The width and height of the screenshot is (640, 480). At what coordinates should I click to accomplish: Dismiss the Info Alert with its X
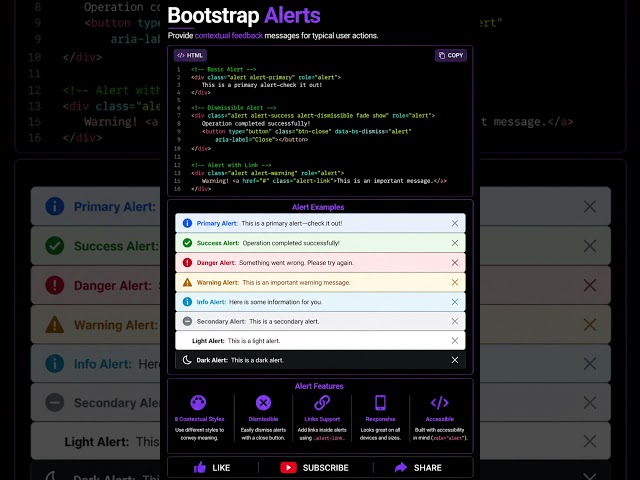pos(455,302)
